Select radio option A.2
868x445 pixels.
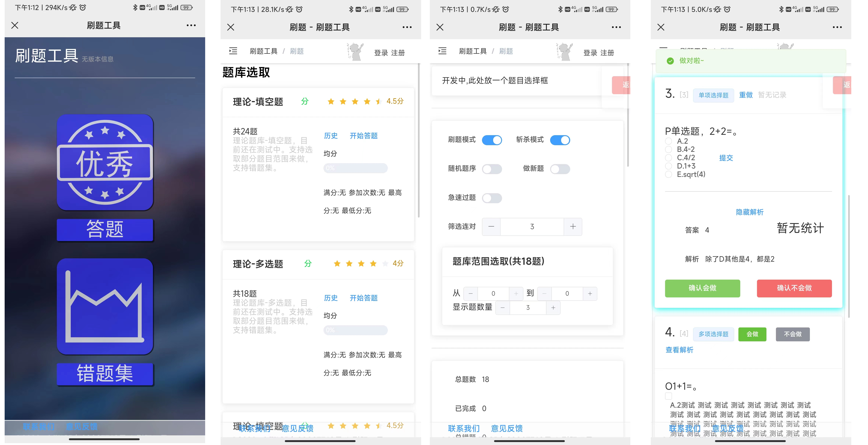669,141
